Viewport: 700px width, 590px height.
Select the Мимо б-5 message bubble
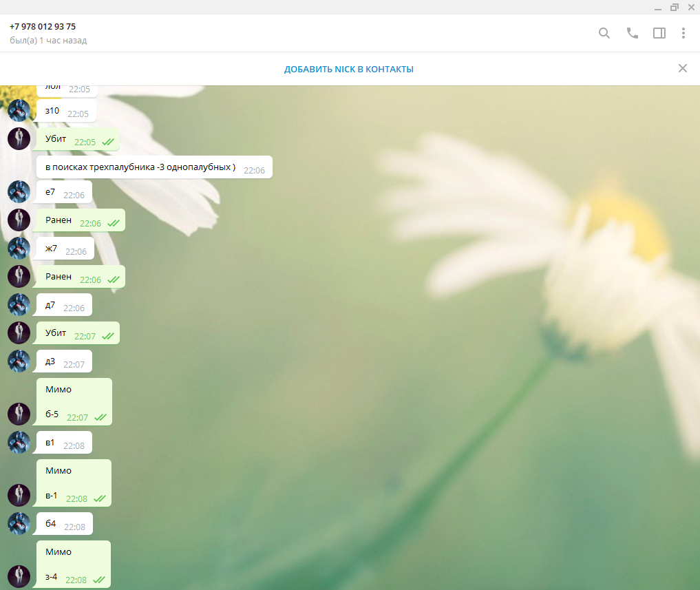pyautogui.click(x=74, y=402)
